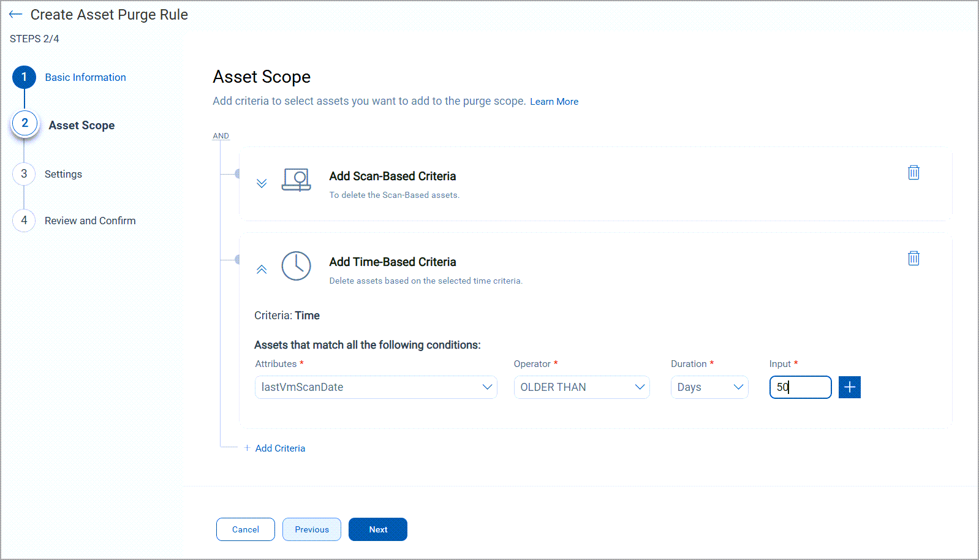The image size is (979, 560).
Task: Click the Previous button
Action: (x=312, y=529)
